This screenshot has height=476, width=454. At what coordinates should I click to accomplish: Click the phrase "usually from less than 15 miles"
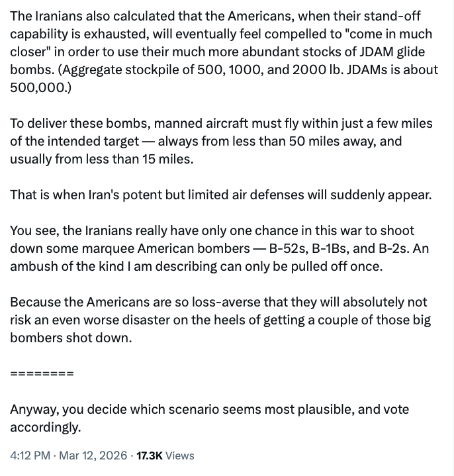pos(101,159)
